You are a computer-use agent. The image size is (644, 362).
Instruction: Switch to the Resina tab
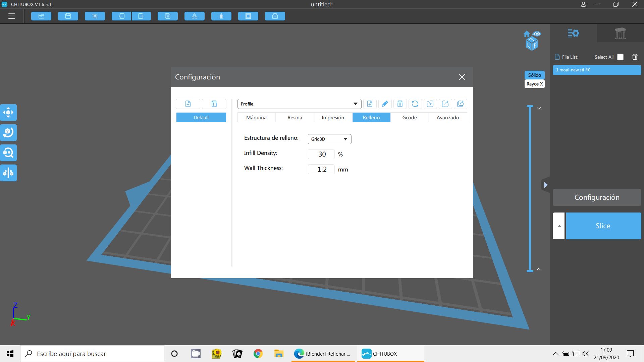[294, 118]
